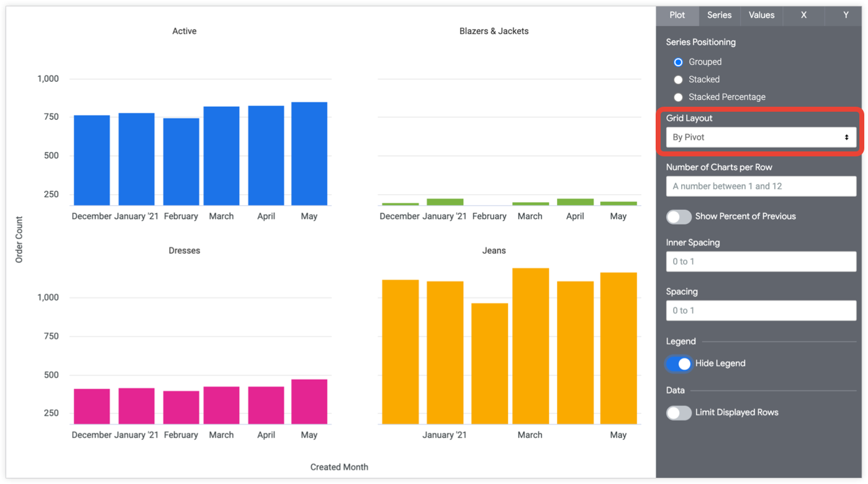Select the Plot tab

677,16
